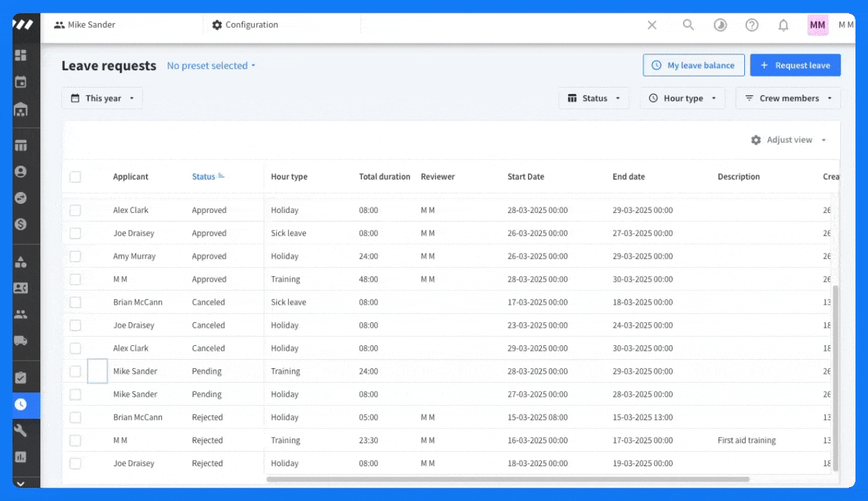Click the warehouse icon in sidebar
The image size is (868, 501).
[21, 109]
